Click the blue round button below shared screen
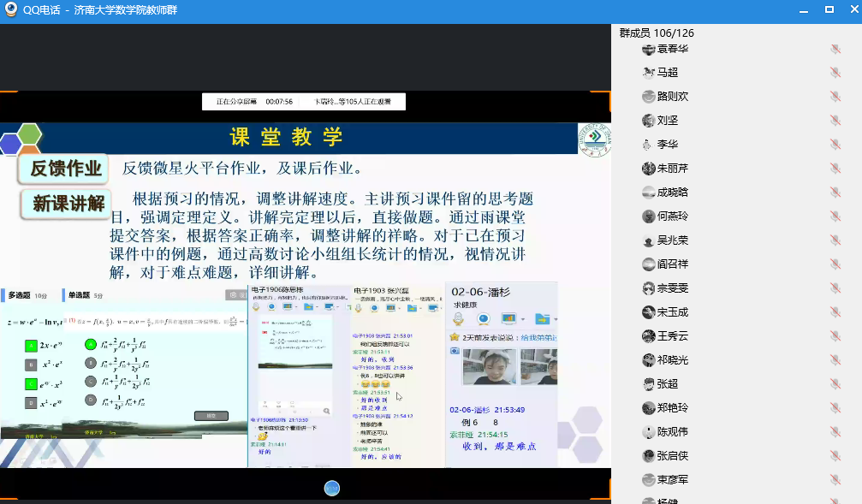Image resolution: width=862 pixels, height=504 pixels. click(x=332, y=488)
